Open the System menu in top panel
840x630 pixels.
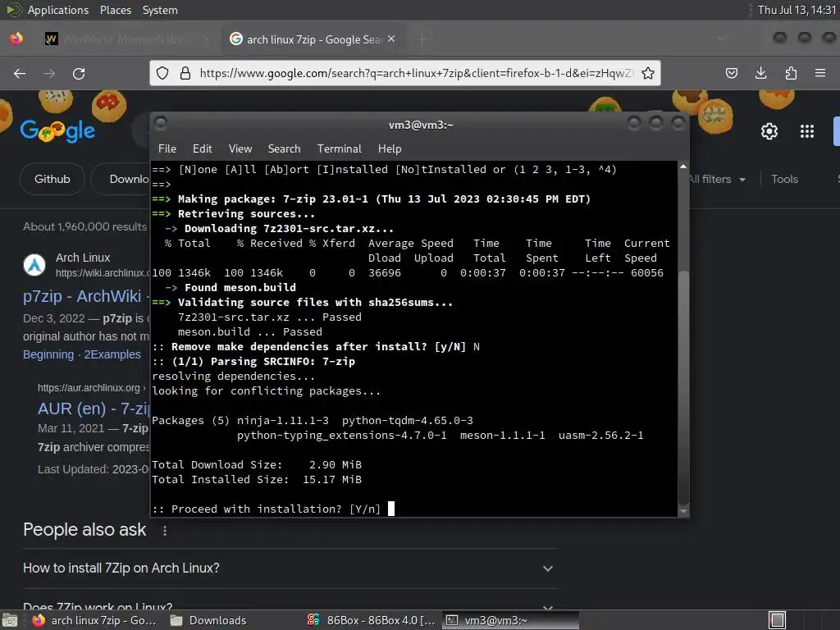pos(160,10)
